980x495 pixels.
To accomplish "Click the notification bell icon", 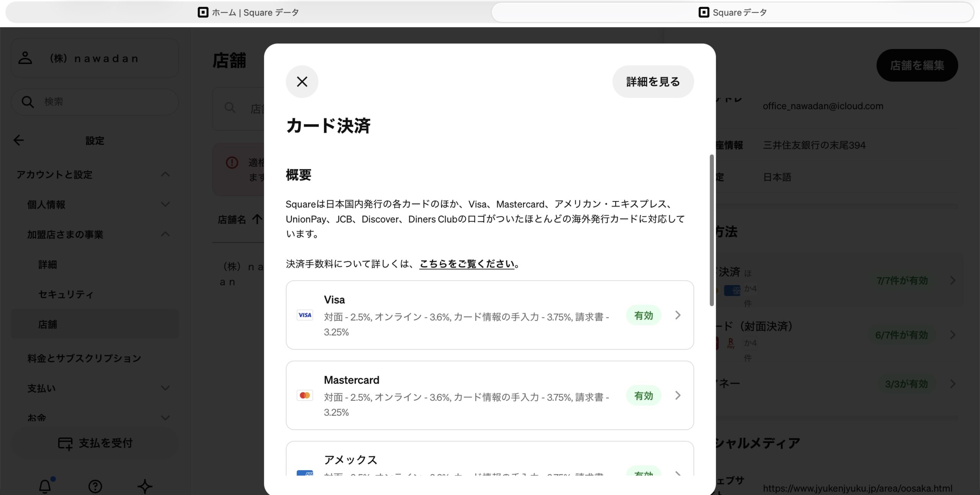I will pos(45,486).
